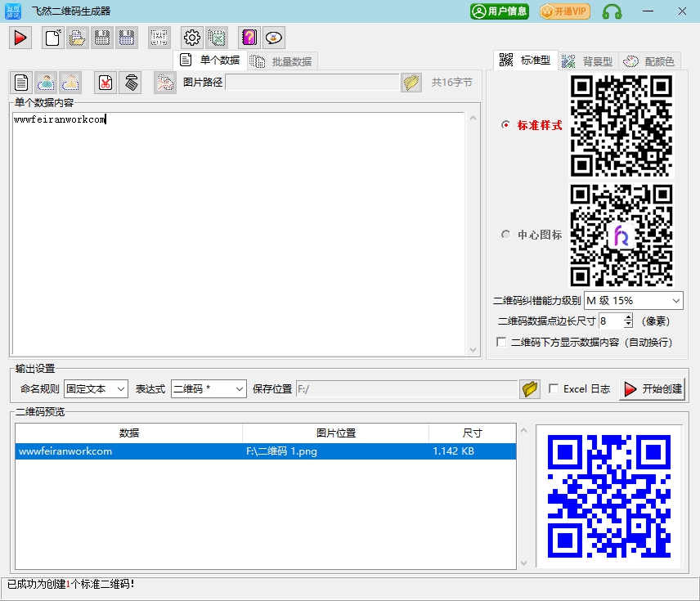
Task: Select the 标准型 style tab
Action: coord(526,61)
